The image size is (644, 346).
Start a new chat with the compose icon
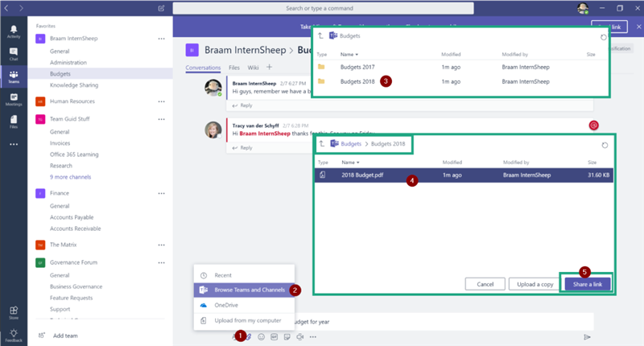pyautogui.click(x=162, y=8)
